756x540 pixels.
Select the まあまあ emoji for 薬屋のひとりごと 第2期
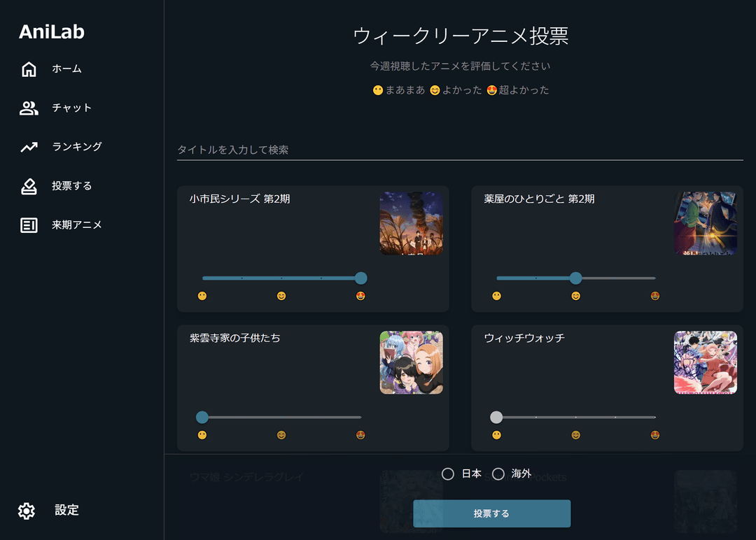[496, 296]
